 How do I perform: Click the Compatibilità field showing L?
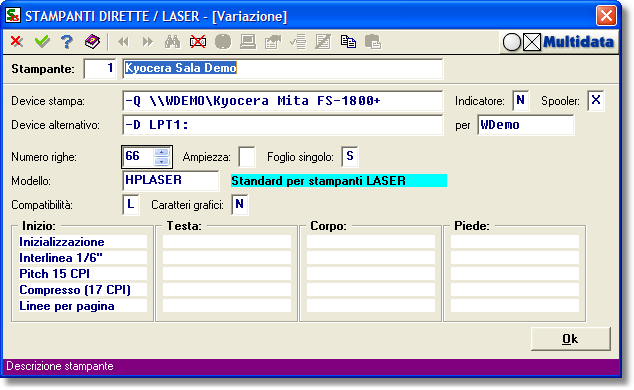tap(131, 204)
